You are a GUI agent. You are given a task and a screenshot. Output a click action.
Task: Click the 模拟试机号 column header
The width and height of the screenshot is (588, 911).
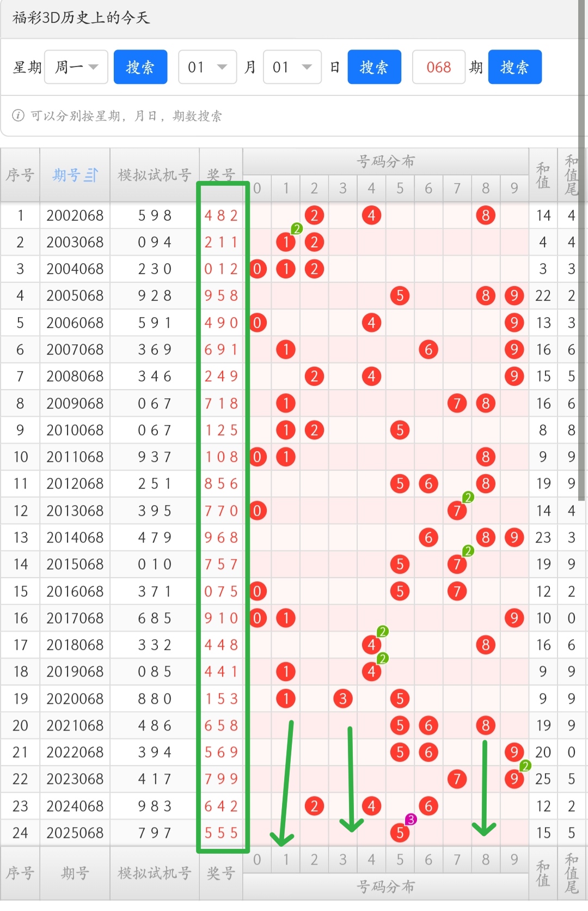pos(155,175)
